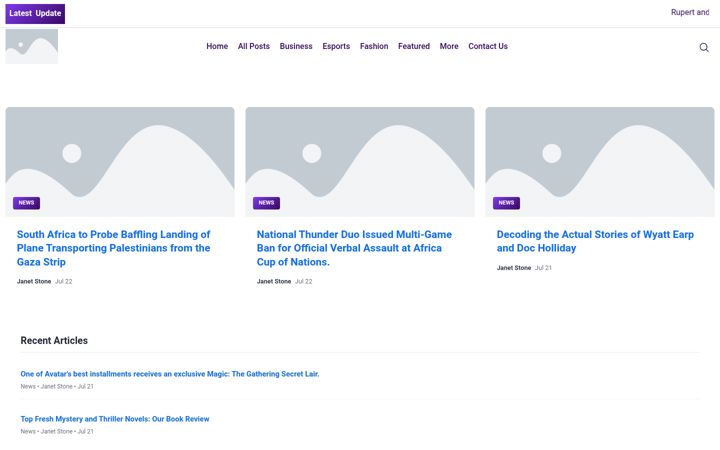Click the Latest Update badge
The width and height of the screenshot is (720, 450).
coord(35,13)
